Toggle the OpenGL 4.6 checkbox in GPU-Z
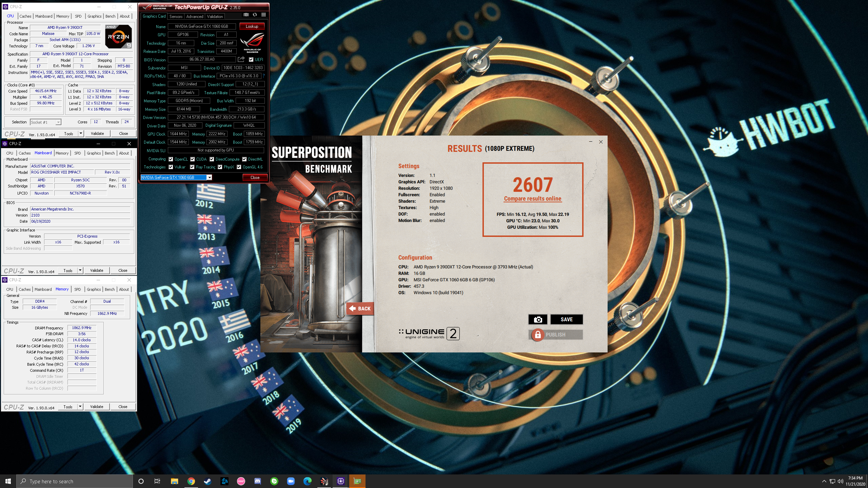The image size is (868, 488). pos(239,167)
